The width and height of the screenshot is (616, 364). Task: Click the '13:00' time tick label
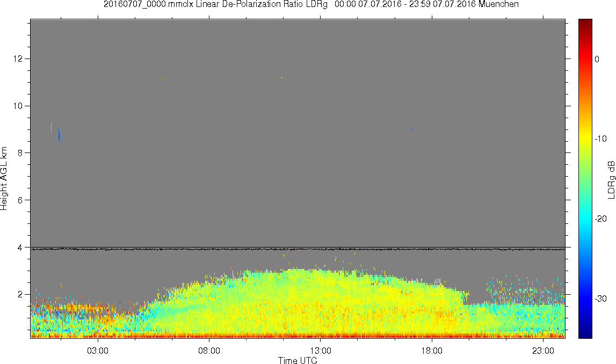pyautogui.click(x=321, y=351)
